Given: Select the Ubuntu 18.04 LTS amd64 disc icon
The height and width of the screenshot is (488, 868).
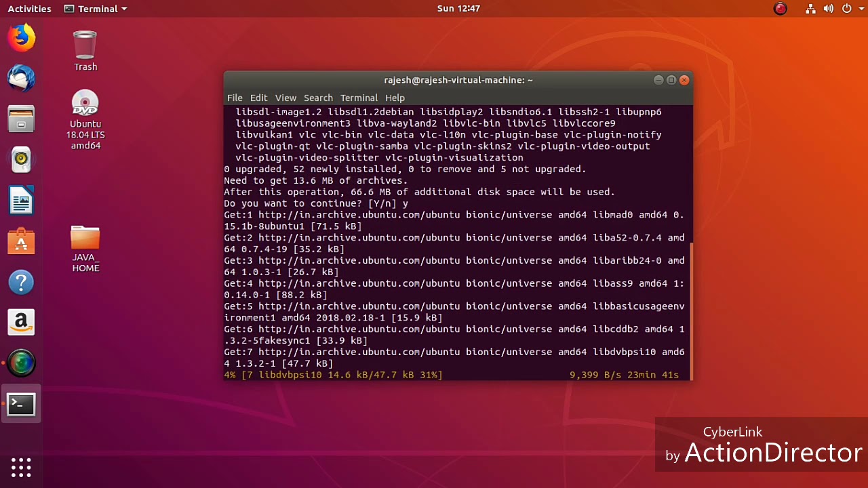Looking at the screenshot, I should (85, 120).
